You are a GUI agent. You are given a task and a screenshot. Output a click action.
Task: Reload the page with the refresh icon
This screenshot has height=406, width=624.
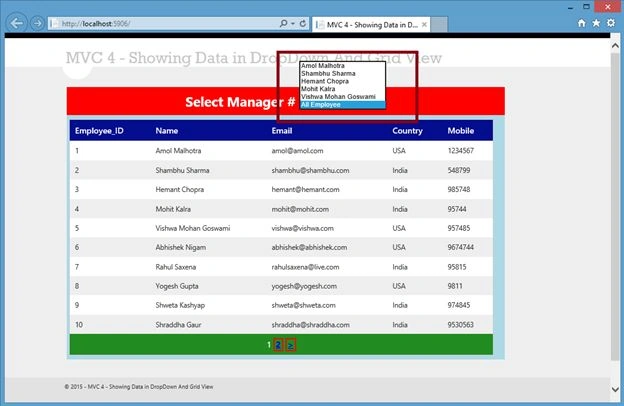tap(303, 23)
